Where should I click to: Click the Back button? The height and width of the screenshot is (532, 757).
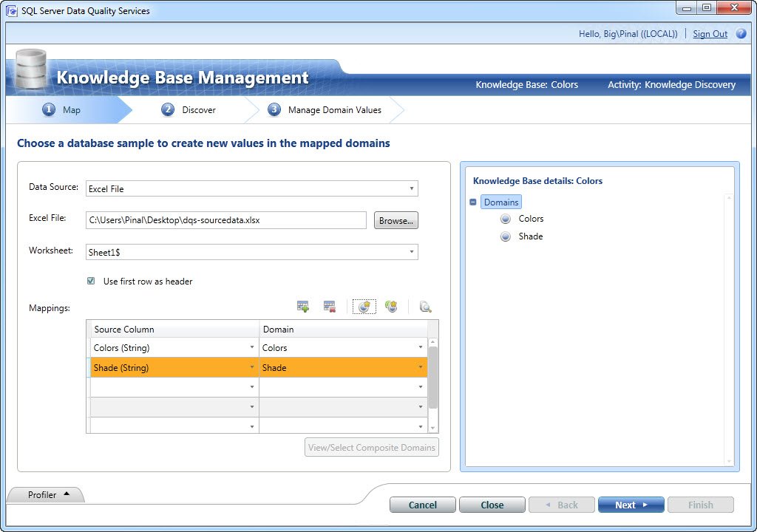click(562, 505)
